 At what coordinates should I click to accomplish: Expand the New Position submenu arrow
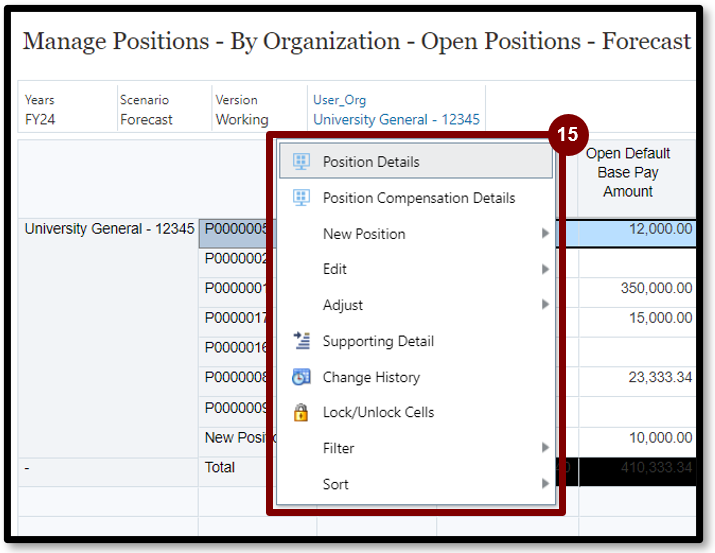[545, 234]
